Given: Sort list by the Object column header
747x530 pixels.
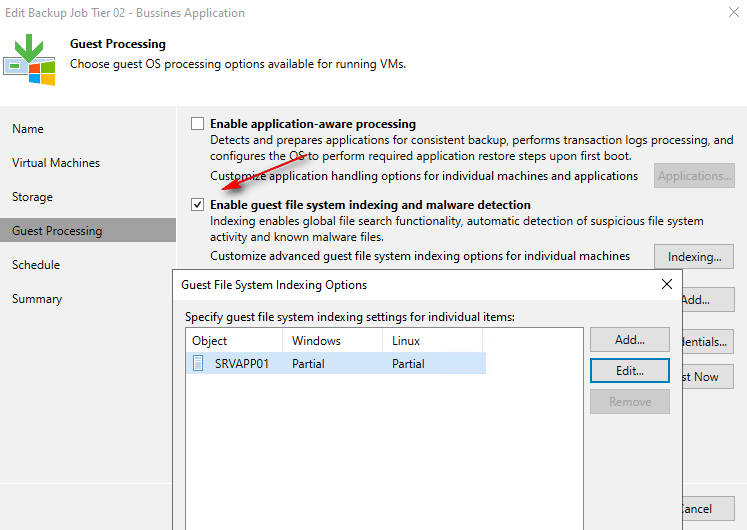Looking at the screenshot, I should [234, 341].
